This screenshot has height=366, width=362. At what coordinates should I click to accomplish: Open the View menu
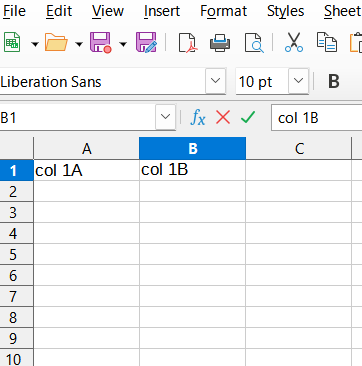pyautogui.click(x=108, y=11)
